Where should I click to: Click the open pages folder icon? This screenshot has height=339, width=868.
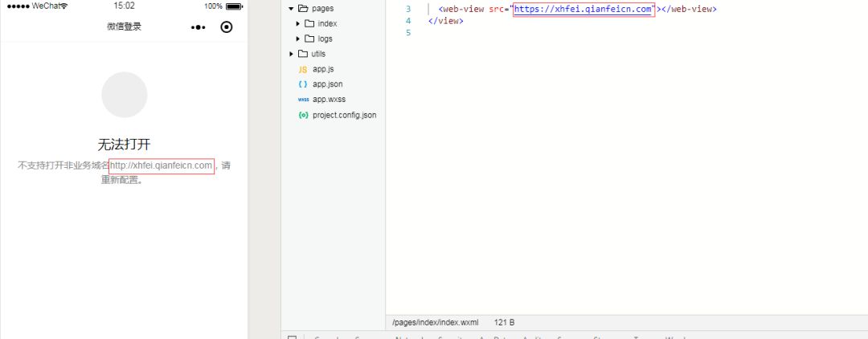click(303, 8)
